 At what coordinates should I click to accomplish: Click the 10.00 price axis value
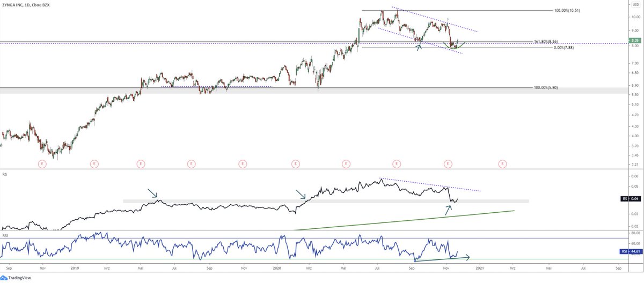[x=636, y=17]
